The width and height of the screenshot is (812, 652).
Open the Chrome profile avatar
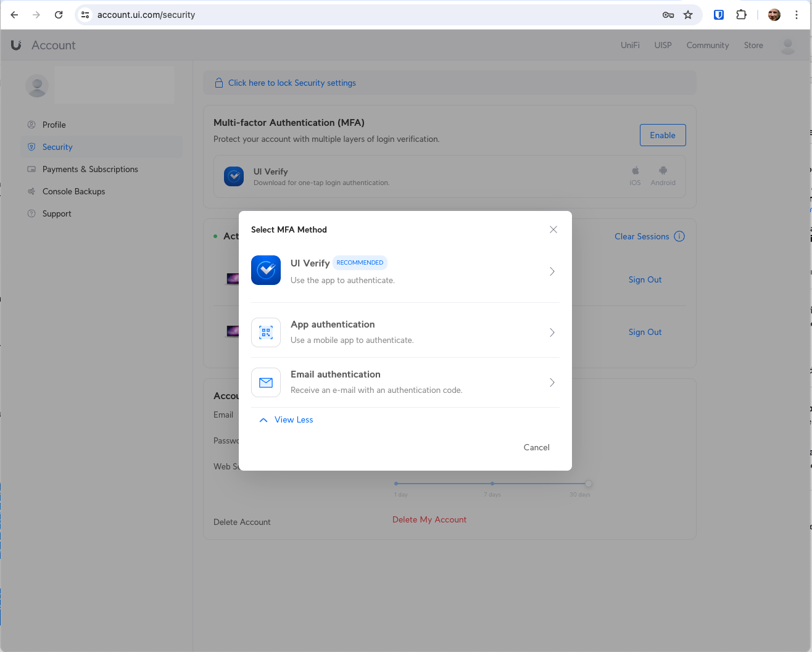[x=774, y=15]
